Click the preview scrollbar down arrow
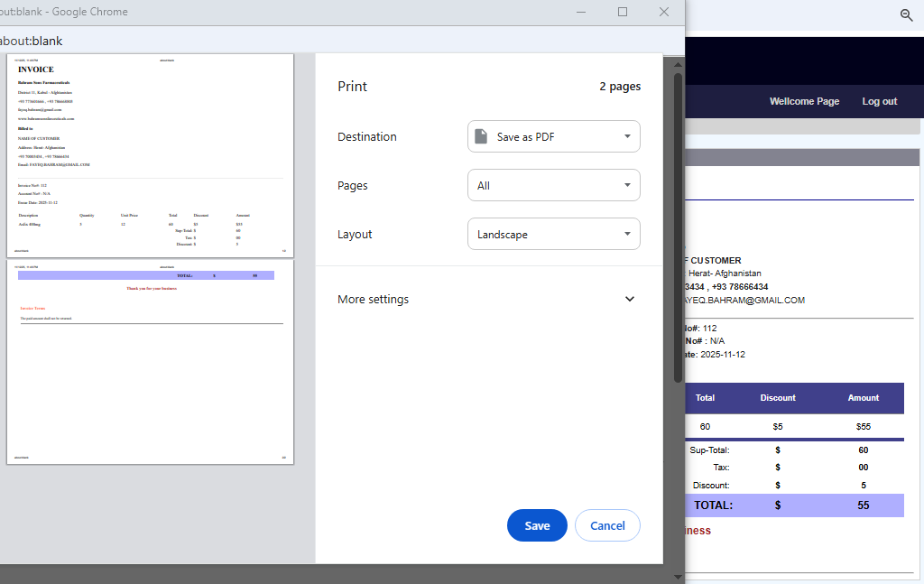Screen dimensions: 924x584 point(678,576)
